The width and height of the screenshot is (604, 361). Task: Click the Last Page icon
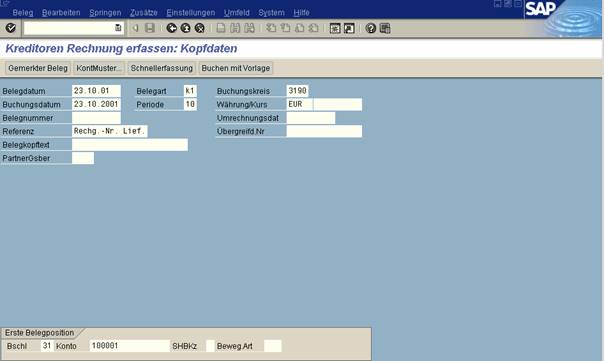[314, 28]
